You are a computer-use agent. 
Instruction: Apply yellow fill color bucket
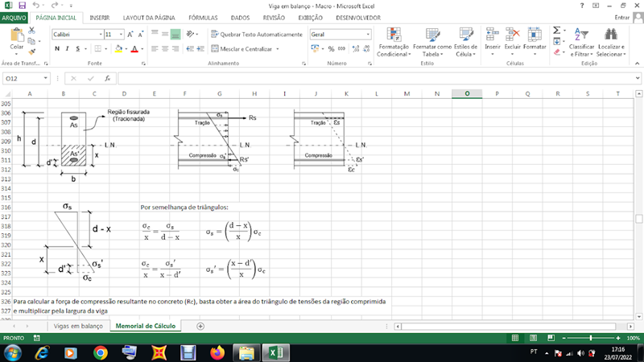pyautogui.click(x=118, y=49)
